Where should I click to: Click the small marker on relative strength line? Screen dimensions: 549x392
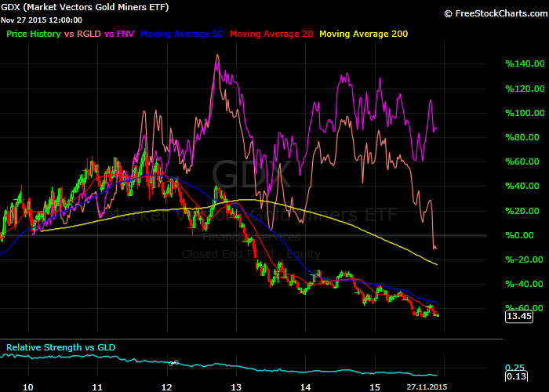click(x=173, y=363)
